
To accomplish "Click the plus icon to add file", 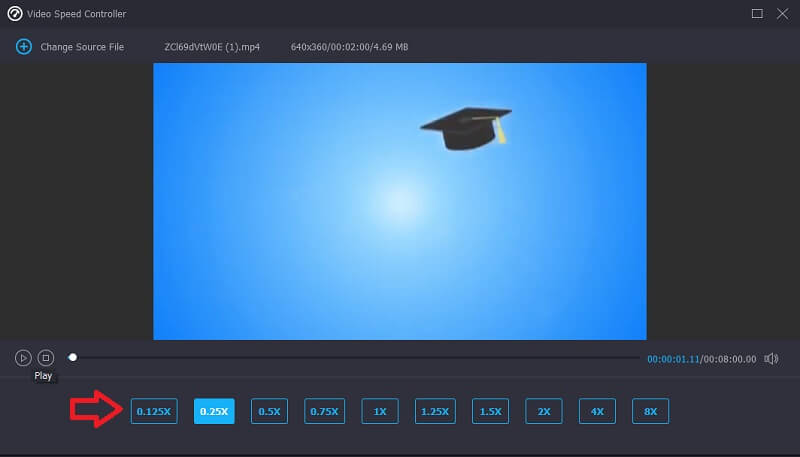I will [x=23, y=47].
